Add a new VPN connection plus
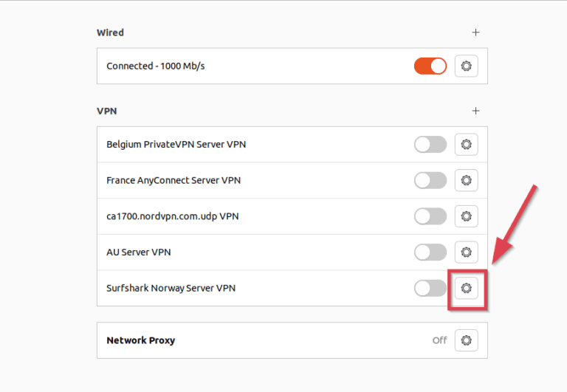Screen dimensions: 567x392 [476, 111]
